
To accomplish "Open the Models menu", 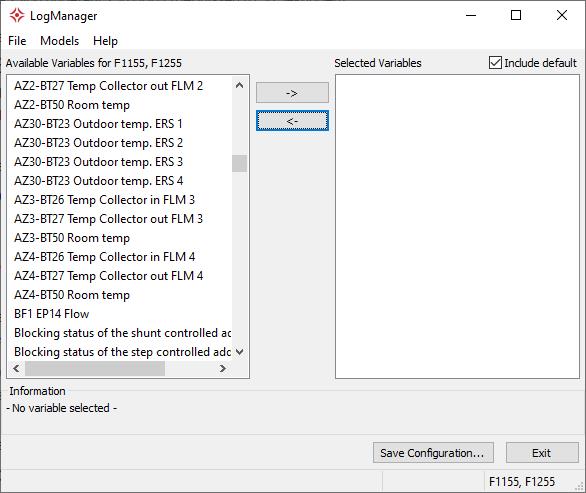I will tap(59, 41).
